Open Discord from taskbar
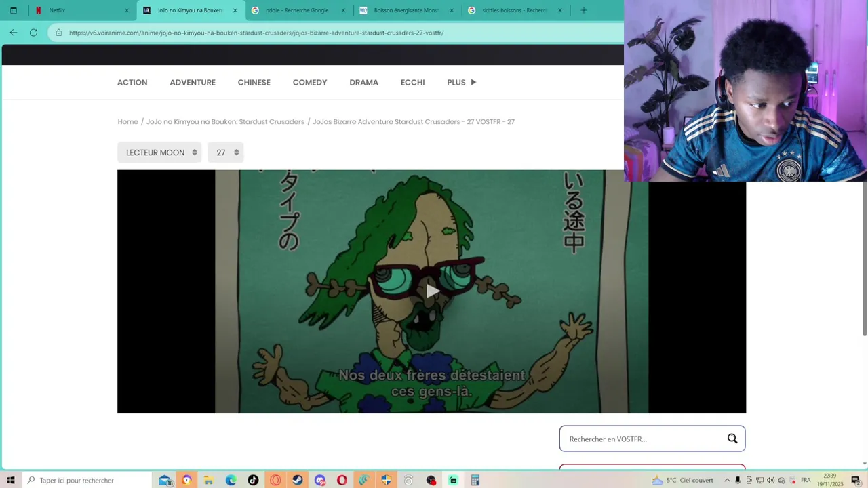Image resolution: width=868 pixels, height=488 pixels. click(x=320, y=480)
